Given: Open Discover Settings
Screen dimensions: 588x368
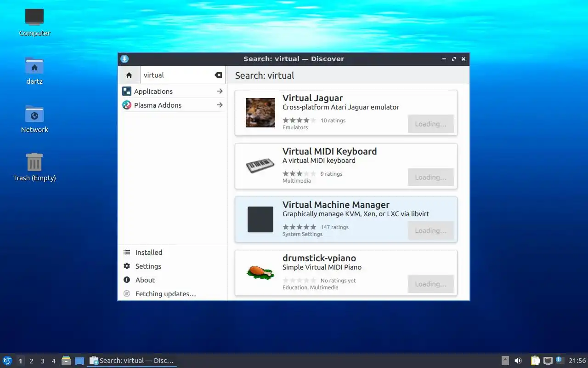Looking at the screenshot, I should pyautogui.click(x=173, y=266).
